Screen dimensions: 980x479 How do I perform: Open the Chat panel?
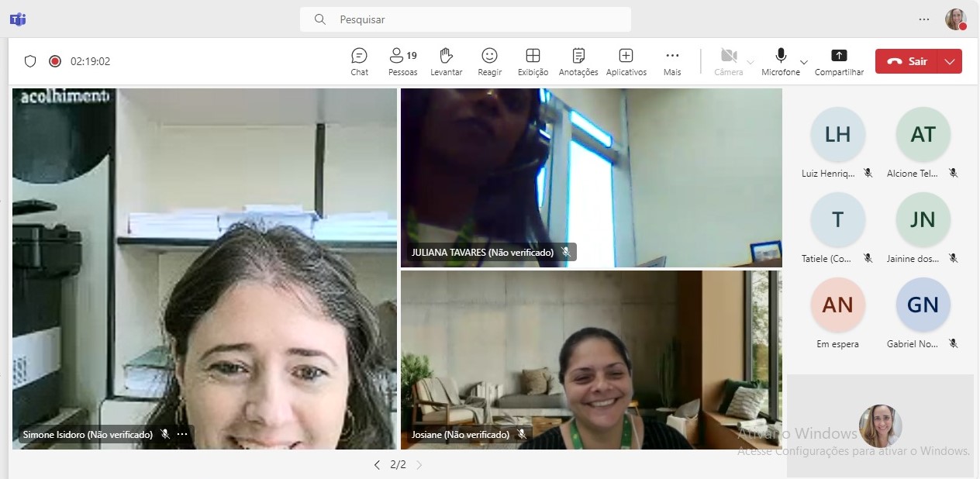[359, 61]
